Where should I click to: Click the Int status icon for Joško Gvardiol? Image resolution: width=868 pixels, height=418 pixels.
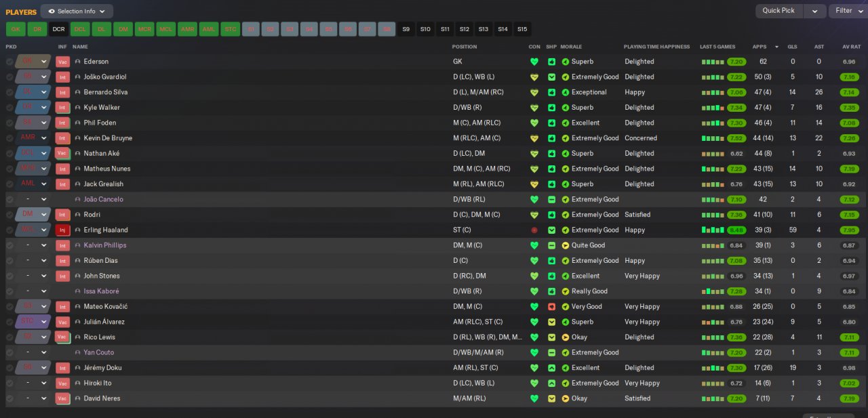(x=62, y=77)
